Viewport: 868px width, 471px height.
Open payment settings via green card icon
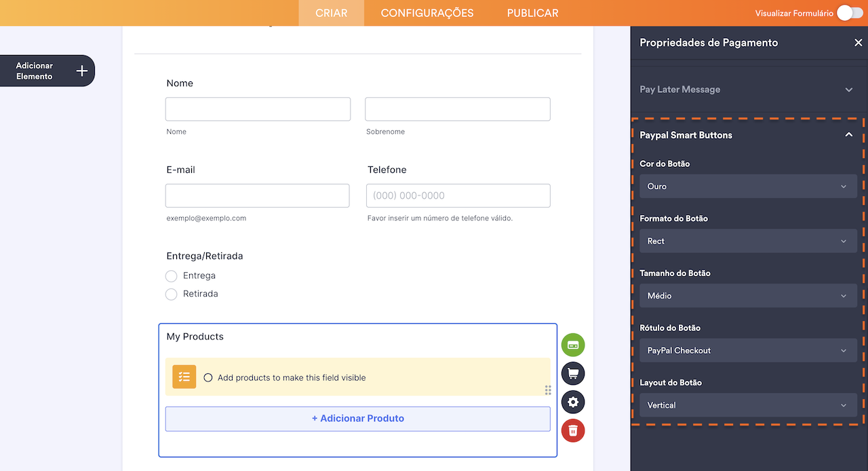(x=572, y=345)
